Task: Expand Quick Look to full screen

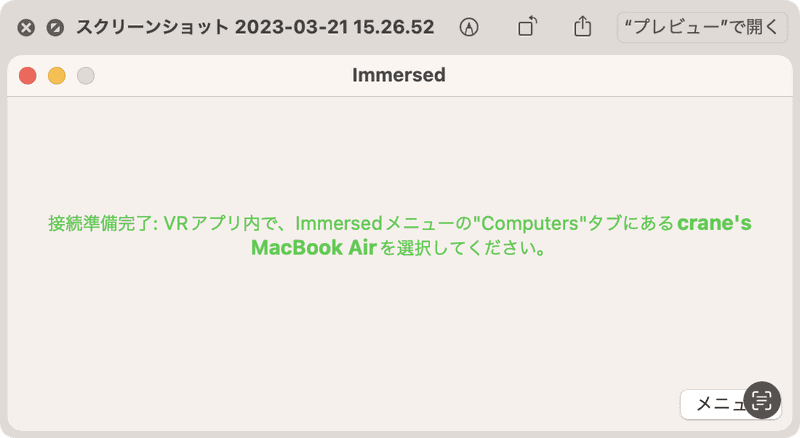Action: [56, 27]
